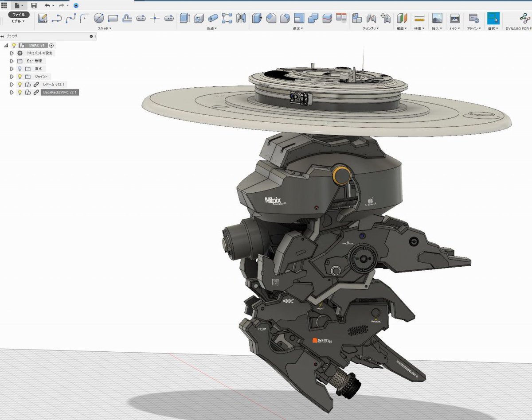Select the Joint assembly tool
Viewport: 532px width, 420px height.
(372, 18)
